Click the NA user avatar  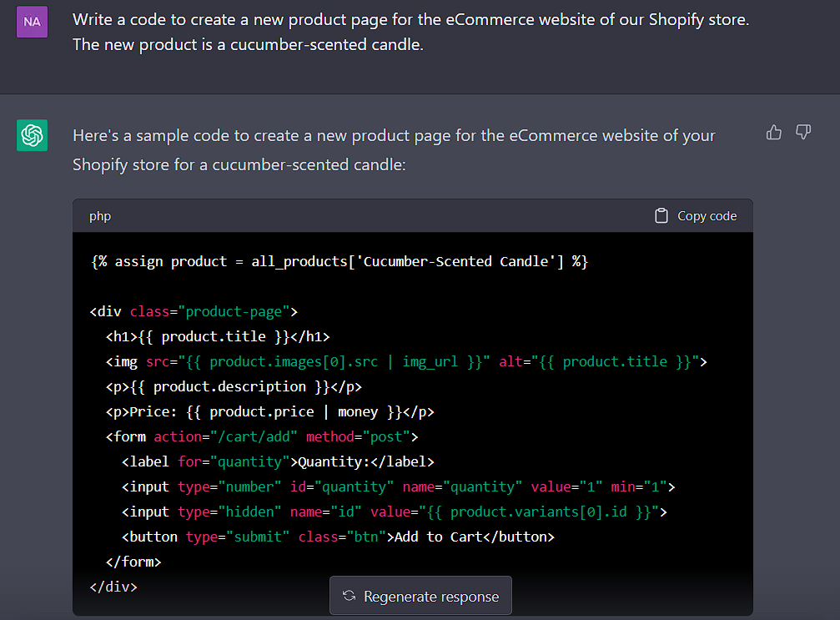pos(33,22)
